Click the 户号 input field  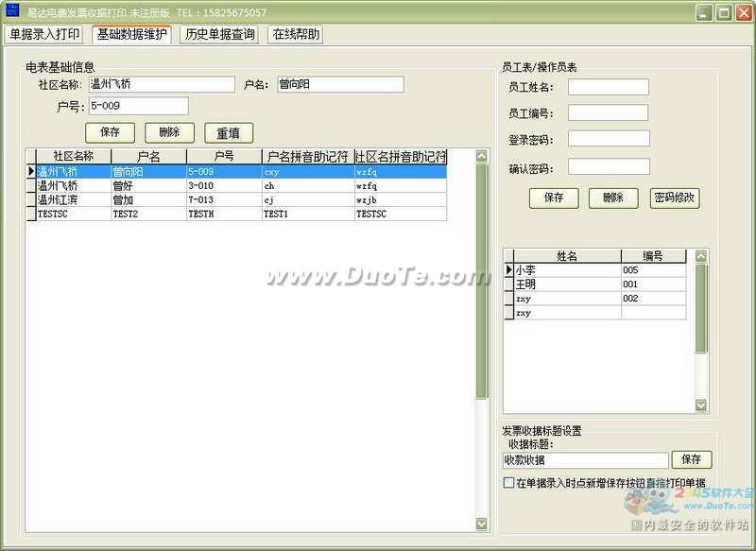(x=138, y=106)
